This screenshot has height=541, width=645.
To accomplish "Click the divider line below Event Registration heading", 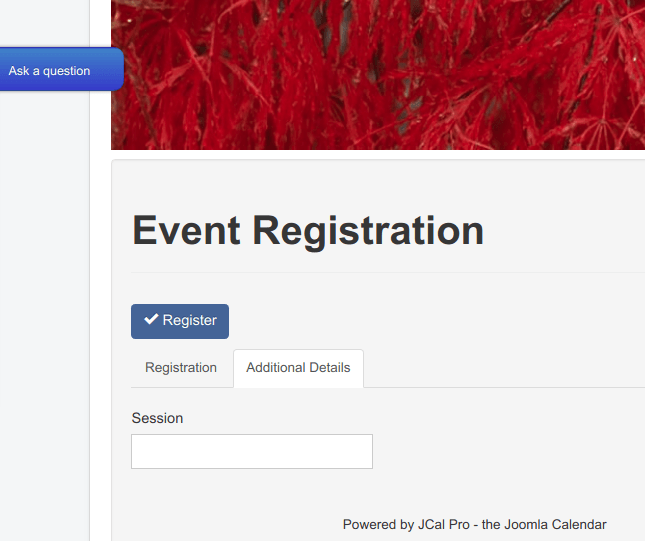I will [x=388, y=272].
